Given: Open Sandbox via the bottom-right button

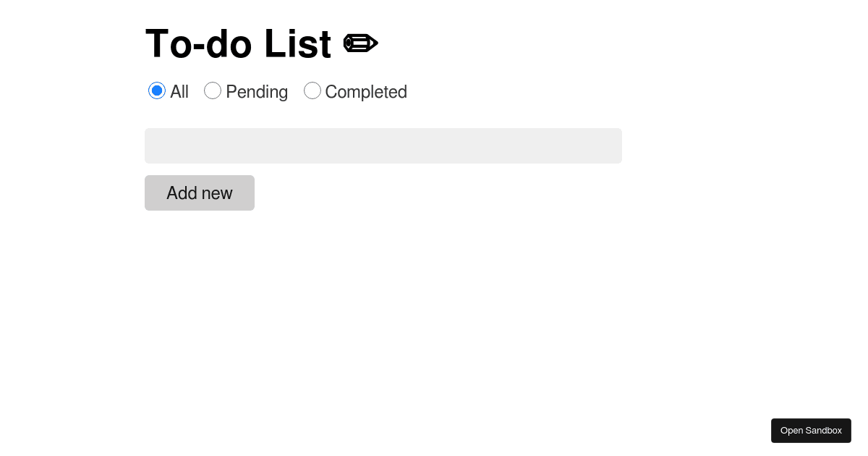Looking at the screenshot, I should [x=811, y=430].
